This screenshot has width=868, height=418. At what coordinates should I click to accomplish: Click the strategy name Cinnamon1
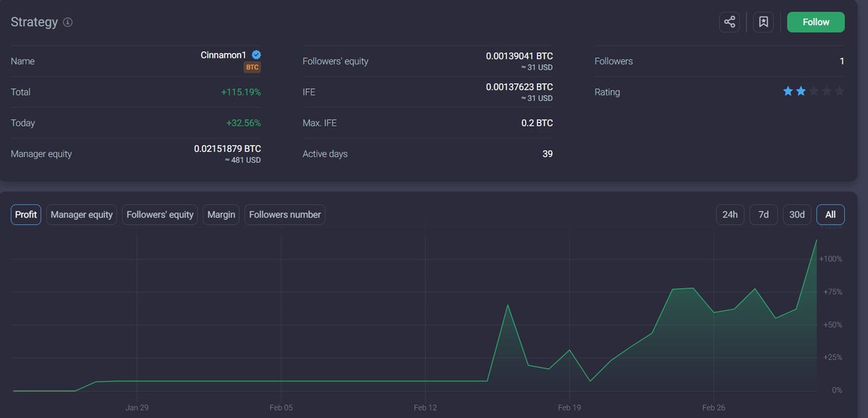click(224, 55)
